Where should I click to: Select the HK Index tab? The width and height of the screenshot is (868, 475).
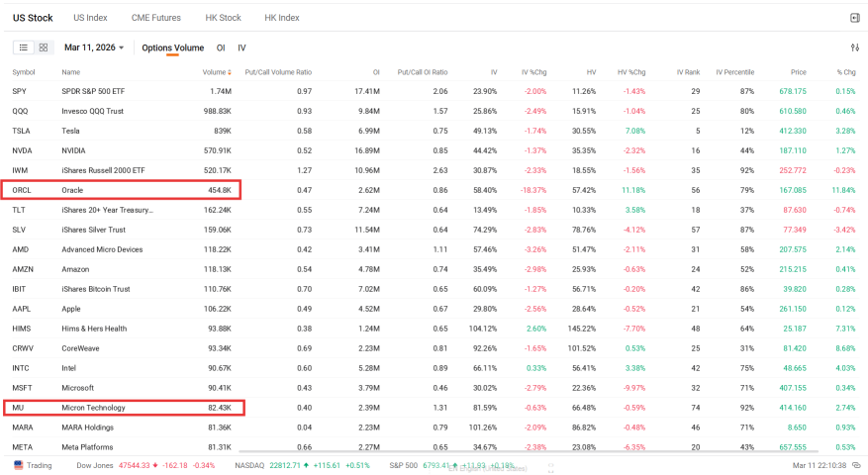pos(282,18)
